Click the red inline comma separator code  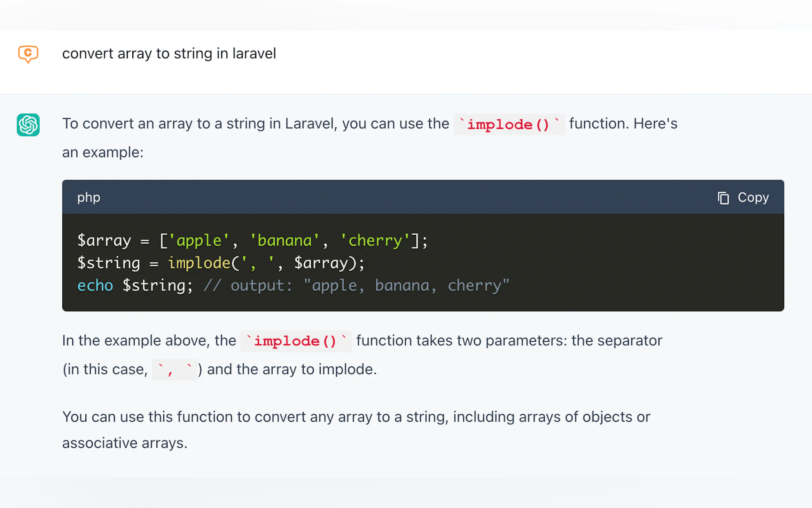175,369
